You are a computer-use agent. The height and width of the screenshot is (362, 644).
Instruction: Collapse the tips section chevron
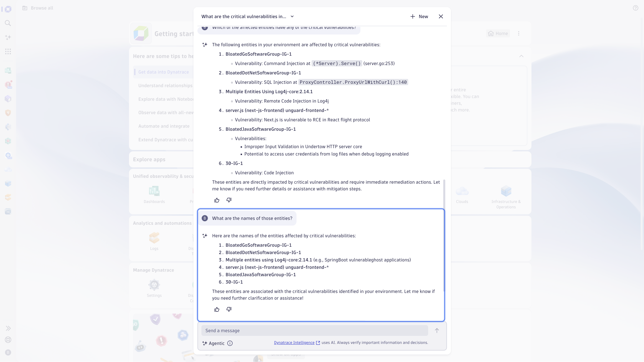click(x=521, y=56)
